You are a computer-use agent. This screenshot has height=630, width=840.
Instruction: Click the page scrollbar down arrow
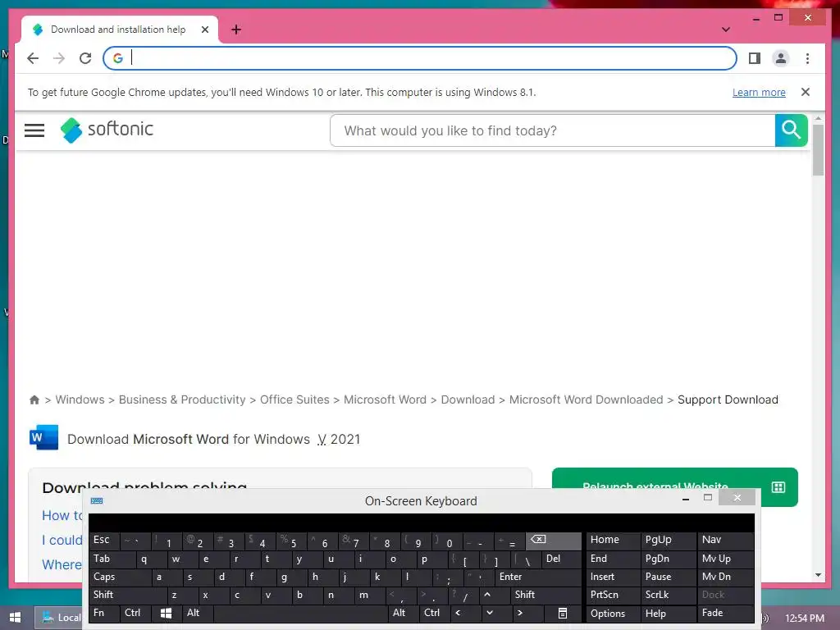point(818,575)
